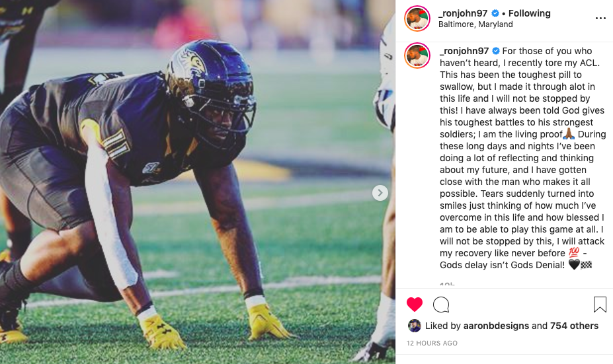Go to next photo with the arrow
This screenshot has width=613, height=364.
tap(380, 192)
